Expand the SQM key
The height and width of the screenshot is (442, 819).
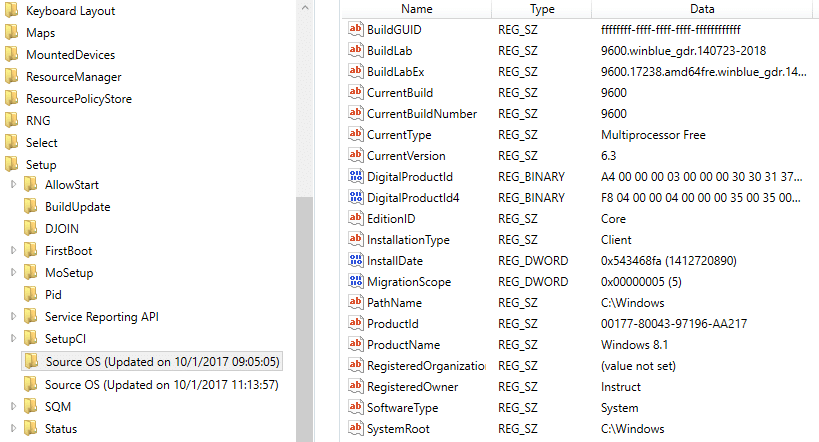coord(14,406)
